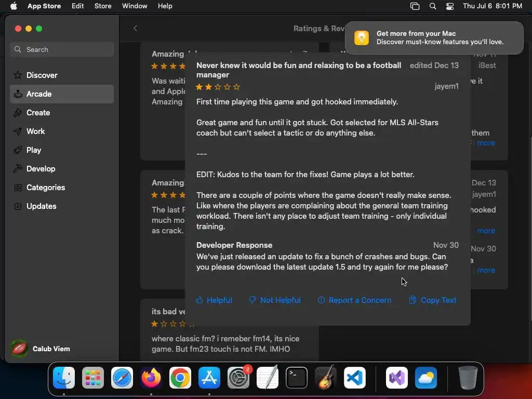Launch Firefox from the Dock
532x399 pixels.
click(151, 378)
